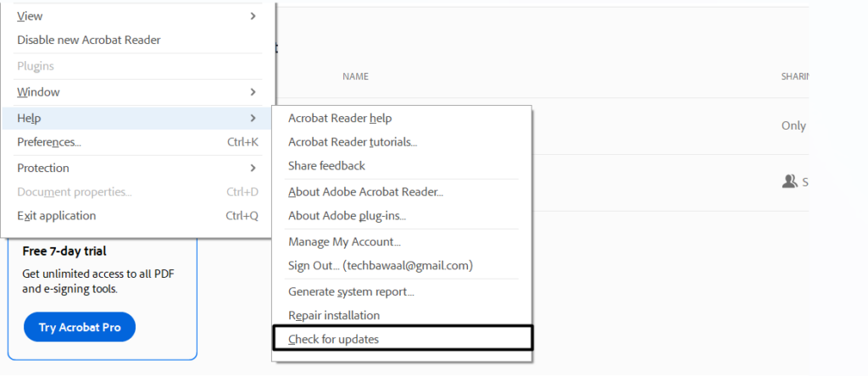Screen dimensions: 868x376
Task: Click Share feedback
Action: (326, 165)
